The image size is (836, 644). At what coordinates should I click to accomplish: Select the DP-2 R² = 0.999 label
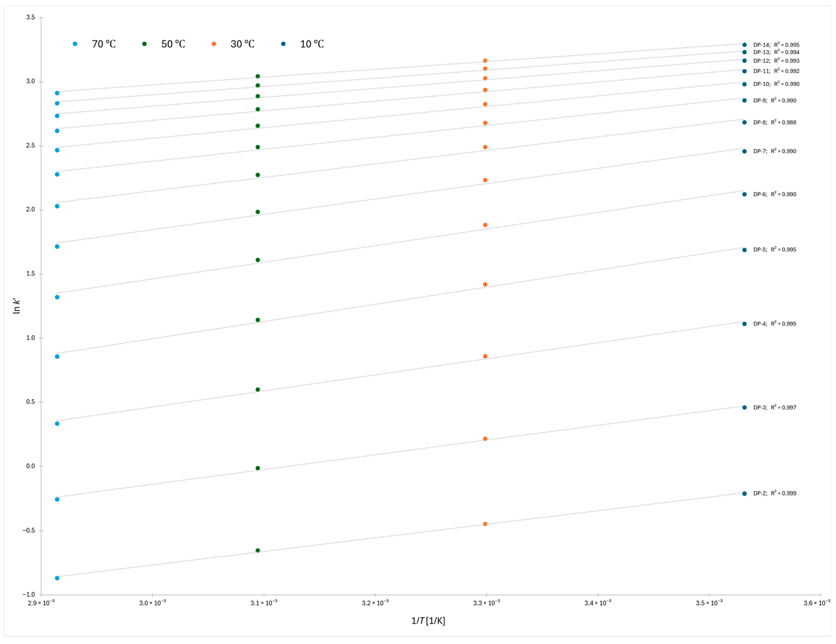pyautogui.click(x=774, y=493)
